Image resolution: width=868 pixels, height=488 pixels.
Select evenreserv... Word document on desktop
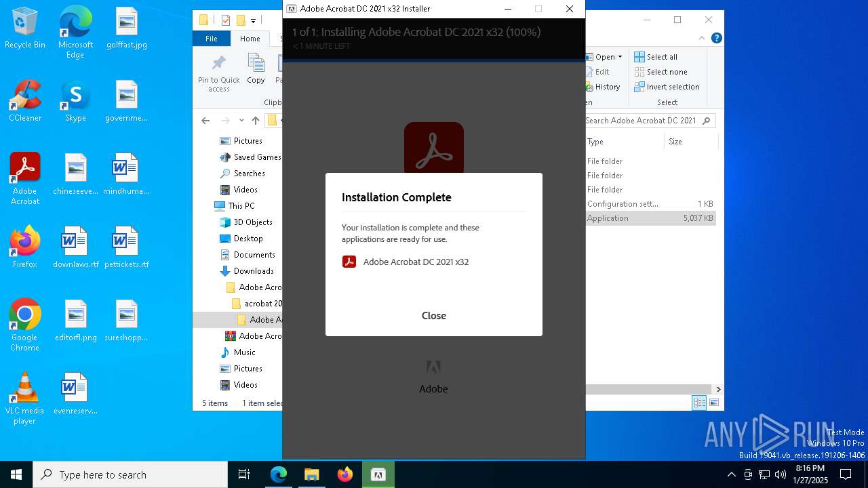point(75,394)
